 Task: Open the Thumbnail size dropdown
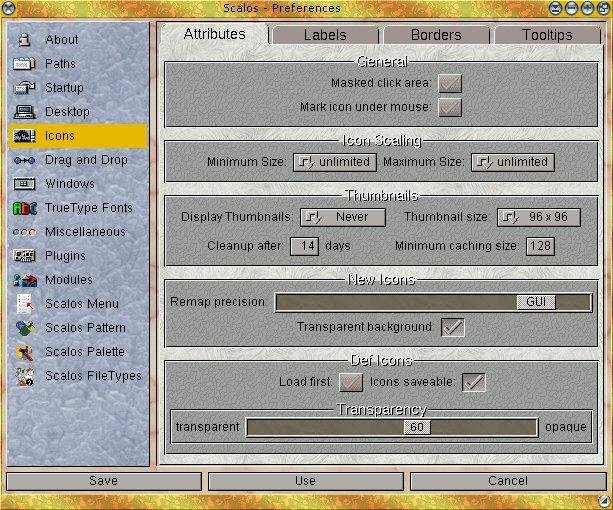pyautogui.click(x=539, y=217)
